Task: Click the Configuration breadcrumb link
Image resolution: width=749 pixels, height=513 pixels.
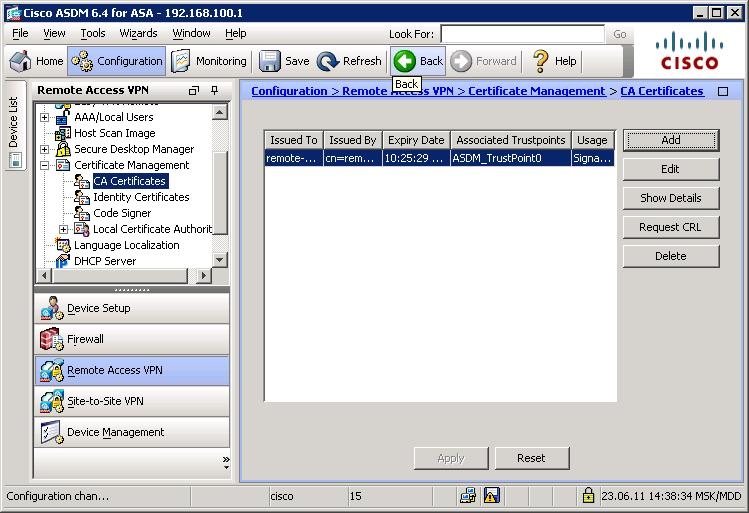Action: click(289, 91)
